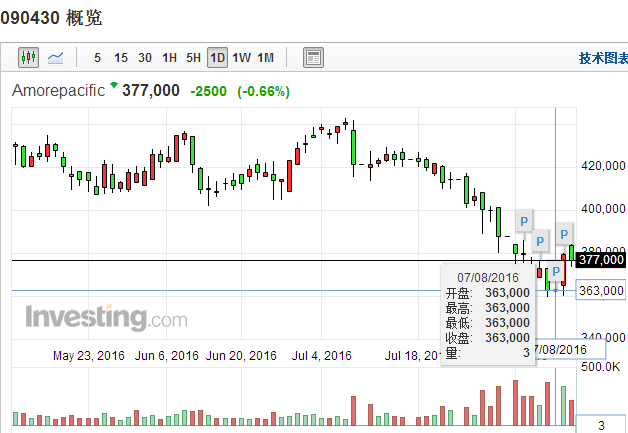Screen dimensions: 628x433
Task: Open the news table overlay icon
Action: tap(313, 58)
